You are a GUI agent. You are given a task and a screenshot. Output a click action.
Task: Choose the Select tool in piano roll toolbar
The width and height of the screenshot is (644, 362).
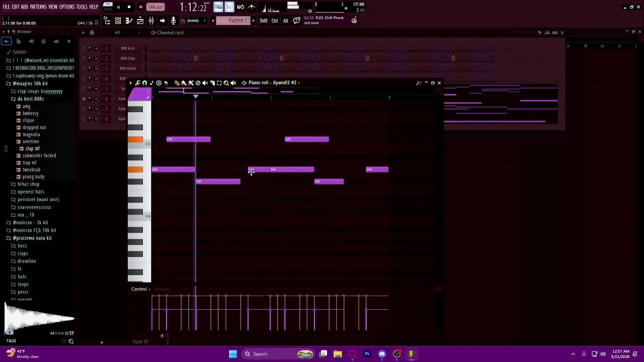pyautogui.click(x=219, y=83)
